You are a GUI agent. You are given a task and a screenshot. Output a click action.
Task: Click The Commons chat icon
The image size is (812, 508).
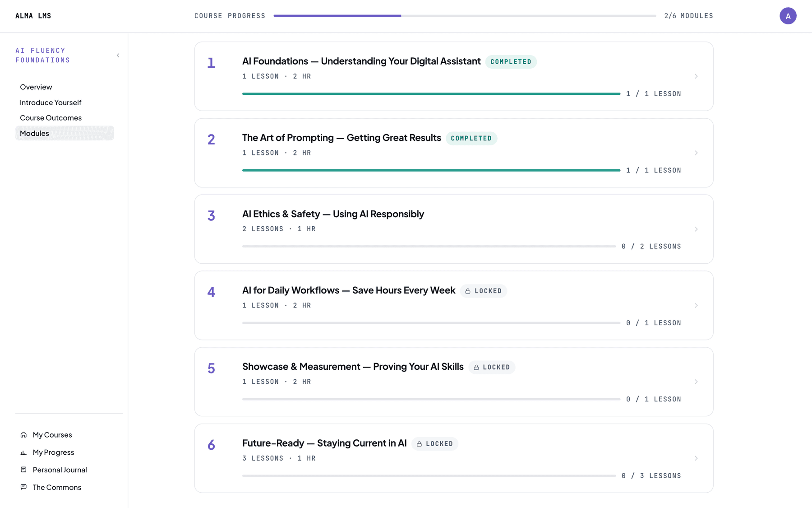coord(23,487)
